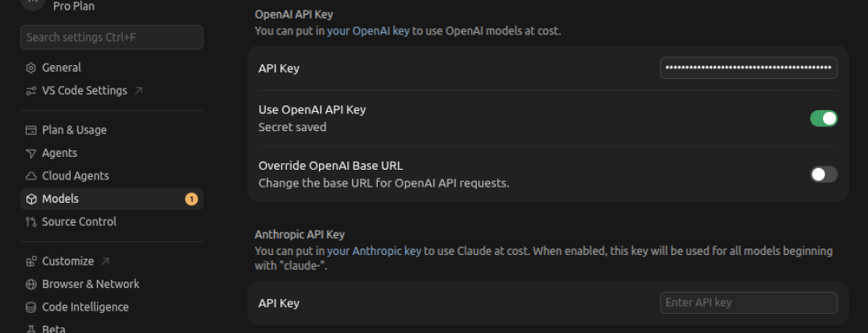Click the external arrow beside Customize
868x333 pixels.
[x=106, y=261]
